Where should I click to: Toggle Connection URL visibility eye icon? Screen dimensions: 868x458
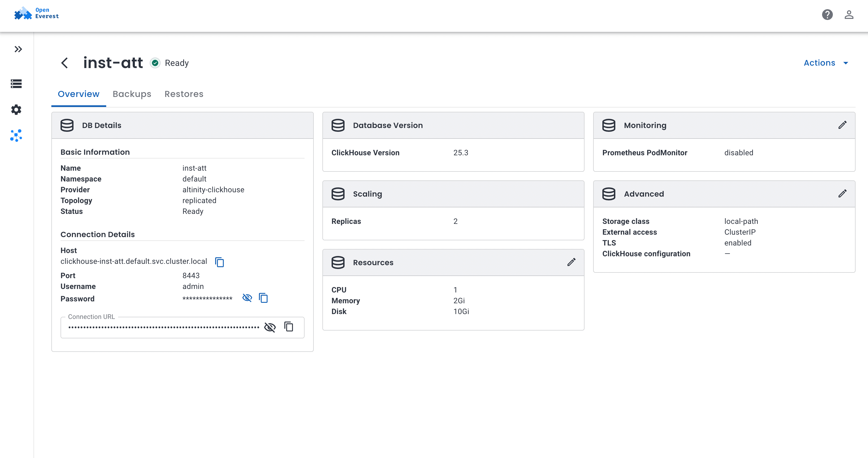(x=270, y=327)
